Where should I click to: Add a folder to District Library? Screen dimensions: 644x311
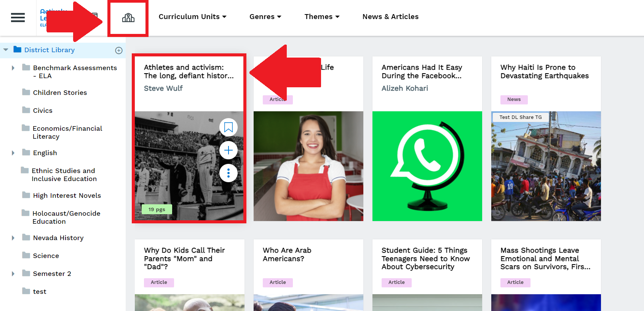(119, 50)
